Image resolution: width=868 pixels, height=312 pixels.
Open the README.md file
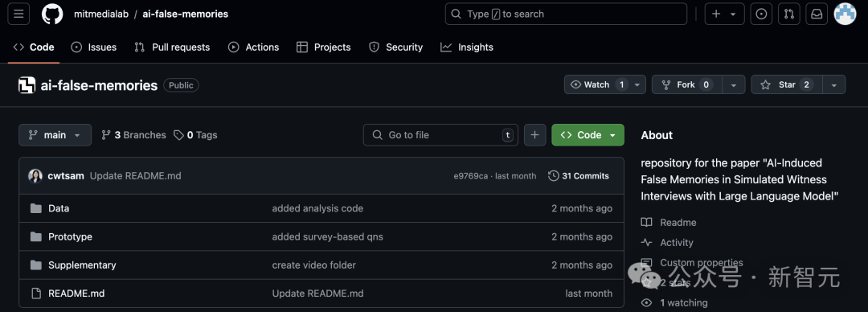pos(76,294)
